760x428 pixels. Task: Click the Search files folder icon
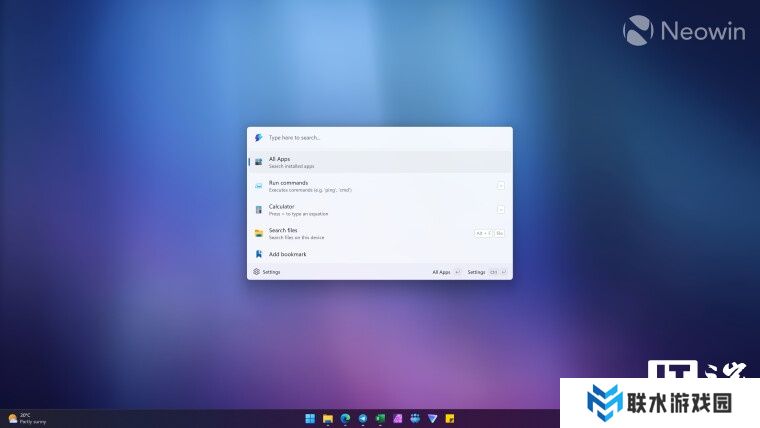[259, 233]
